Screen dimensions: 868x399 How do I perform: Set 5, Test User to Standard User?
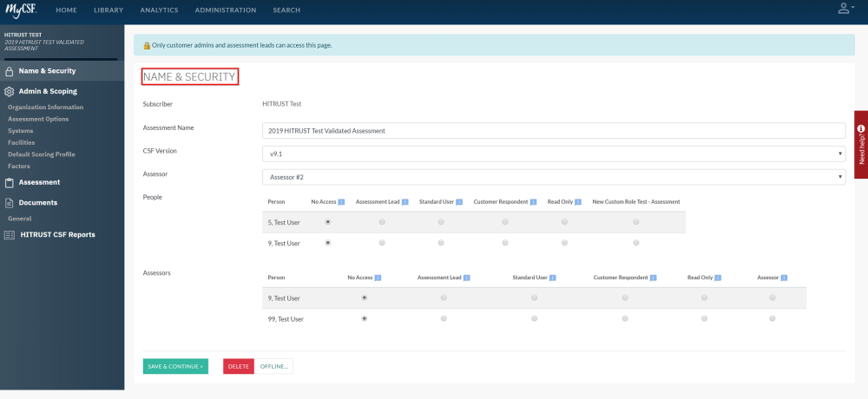click(441, 222)
